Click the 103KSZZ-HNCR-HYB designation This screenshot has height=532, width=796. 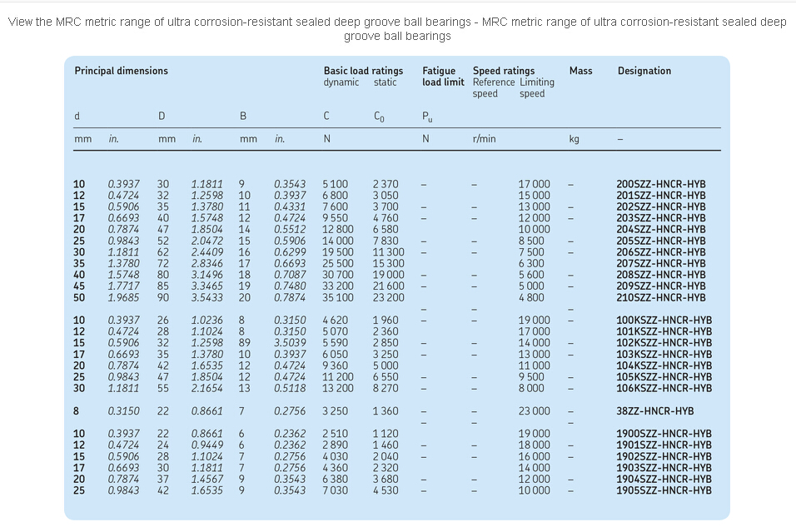pos(664,354)
